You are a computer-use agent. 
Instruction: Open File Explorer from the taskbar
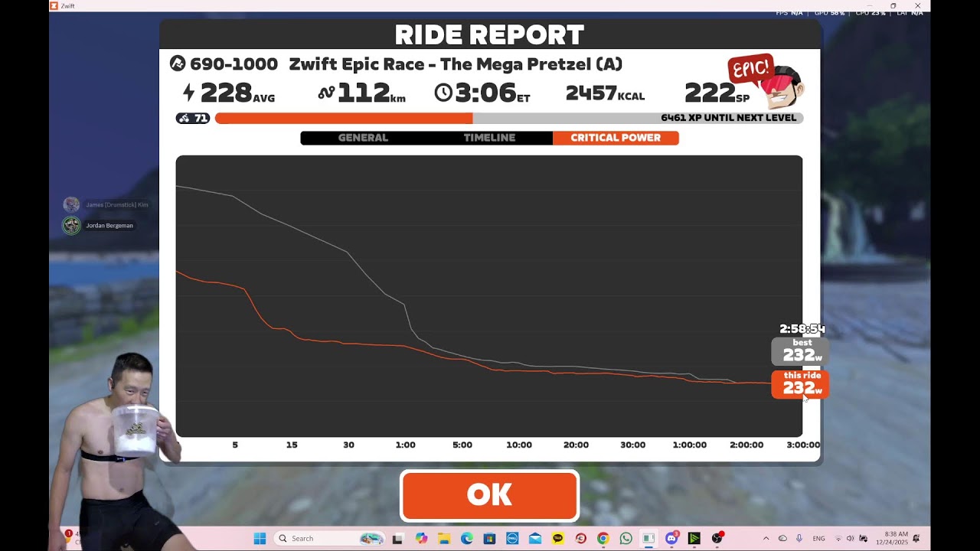(444, 539)
